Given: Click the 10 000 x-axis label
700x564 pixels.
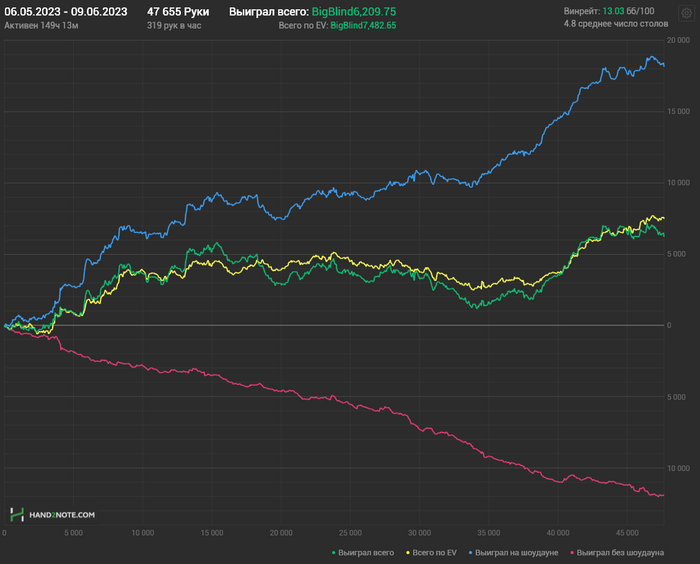Looking at the screenshot, I should [142, 533].
